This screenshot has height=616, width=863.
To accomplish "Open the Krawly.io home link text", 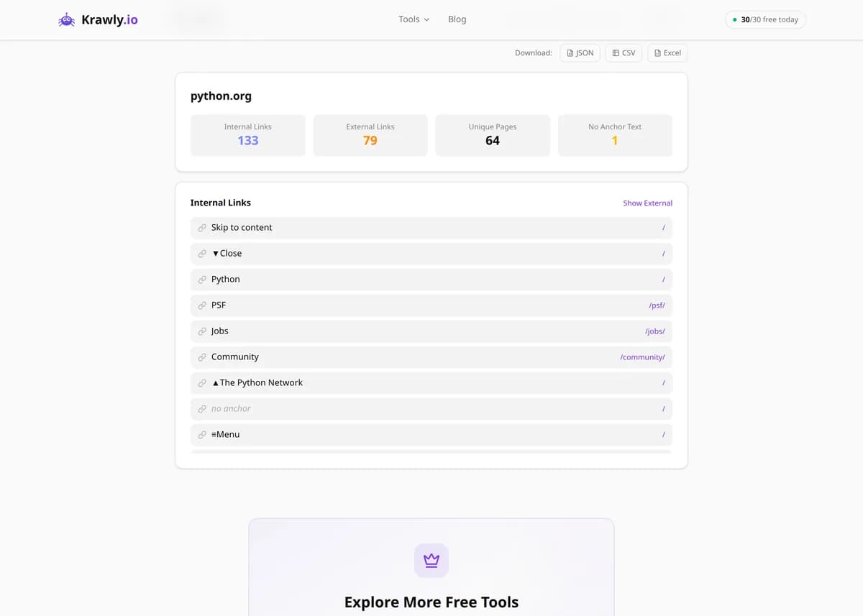I will 109,20.
